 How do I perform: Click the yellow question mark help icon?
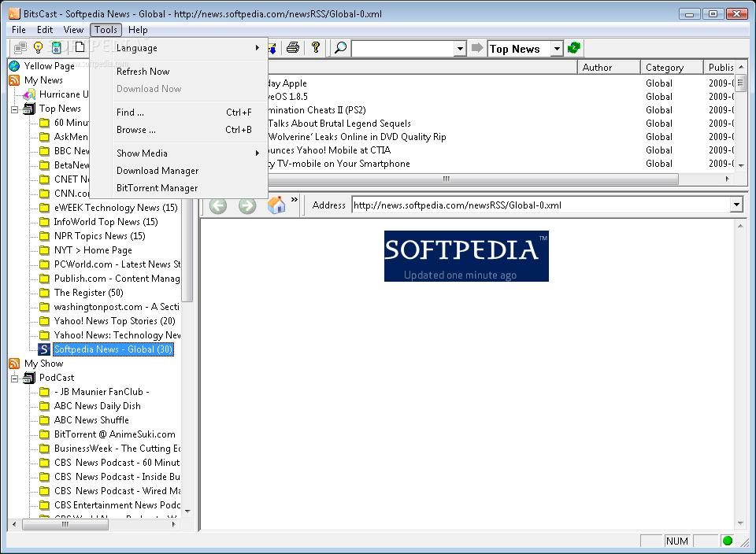[x=316, y=47]
